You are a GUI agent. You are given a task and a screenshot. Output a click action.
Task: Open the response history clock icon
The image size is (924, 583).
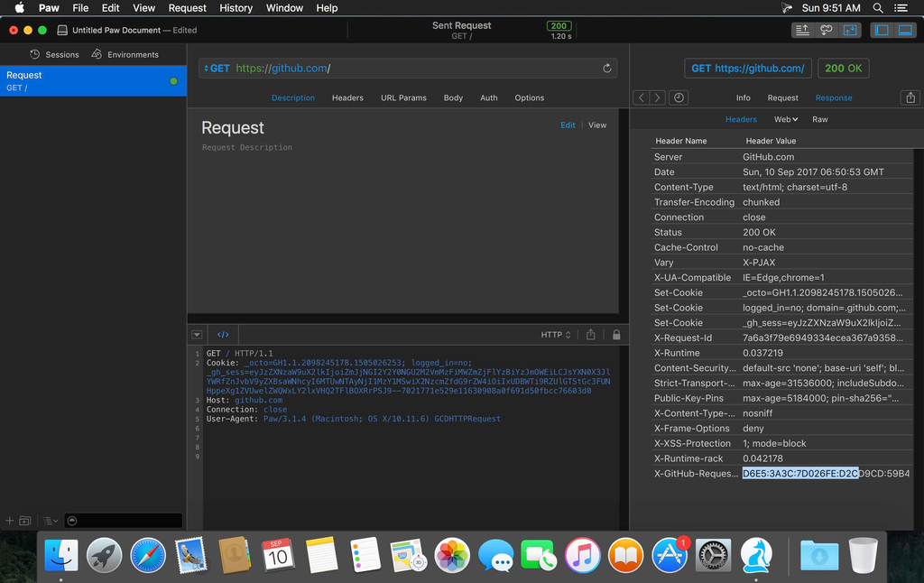[679, 97]
